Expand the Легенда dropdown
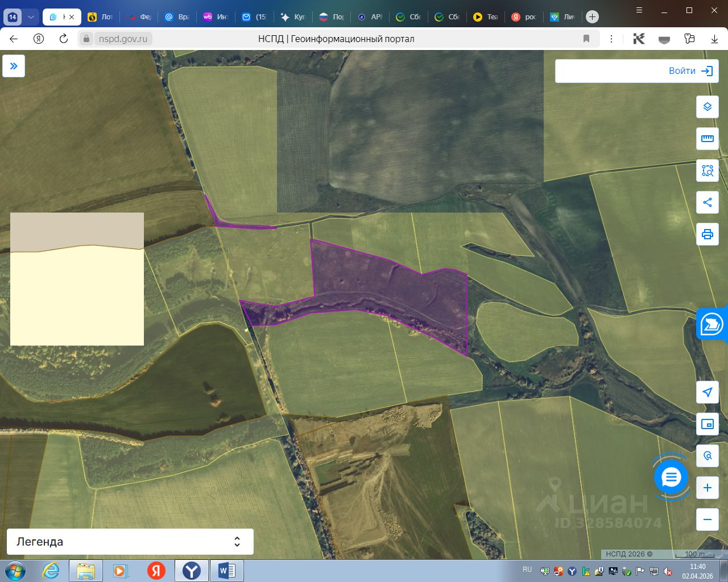Viewport: 728px width, 582px height. tap(130, 542)
